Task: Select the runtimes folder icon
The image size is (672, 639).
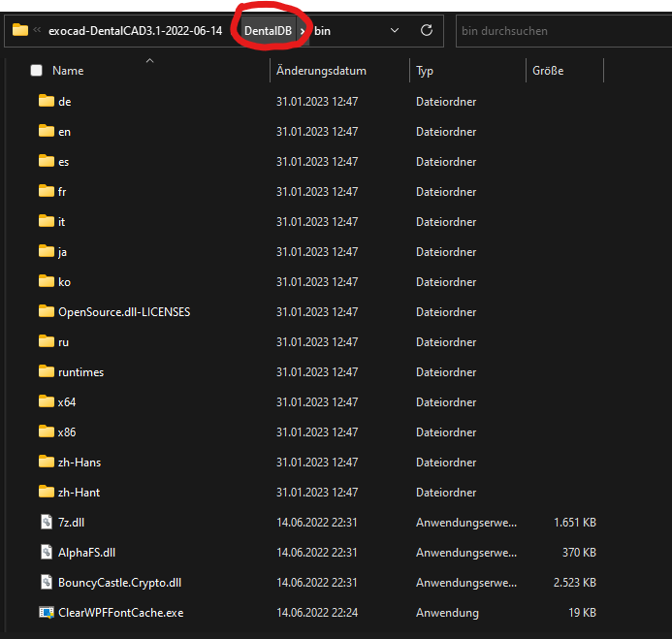Action: pyautogui.click(x=47, y=371)
